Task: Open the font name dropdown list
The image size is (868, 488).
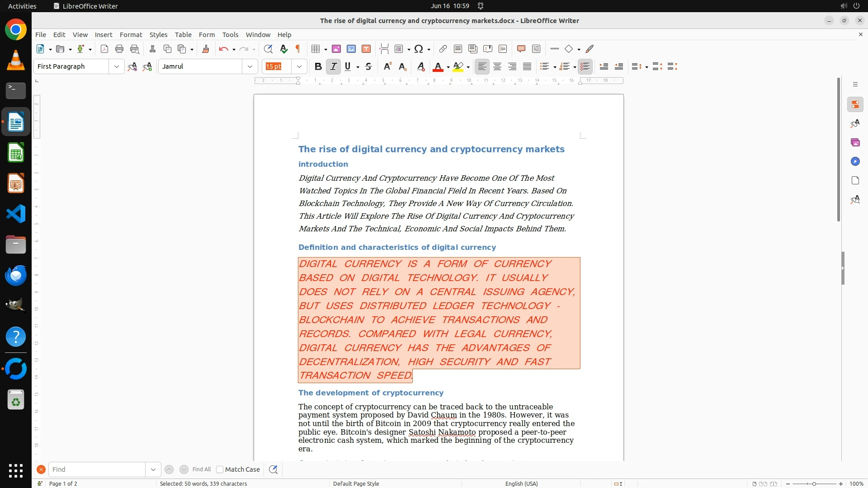Action: (x=250, y=66)
